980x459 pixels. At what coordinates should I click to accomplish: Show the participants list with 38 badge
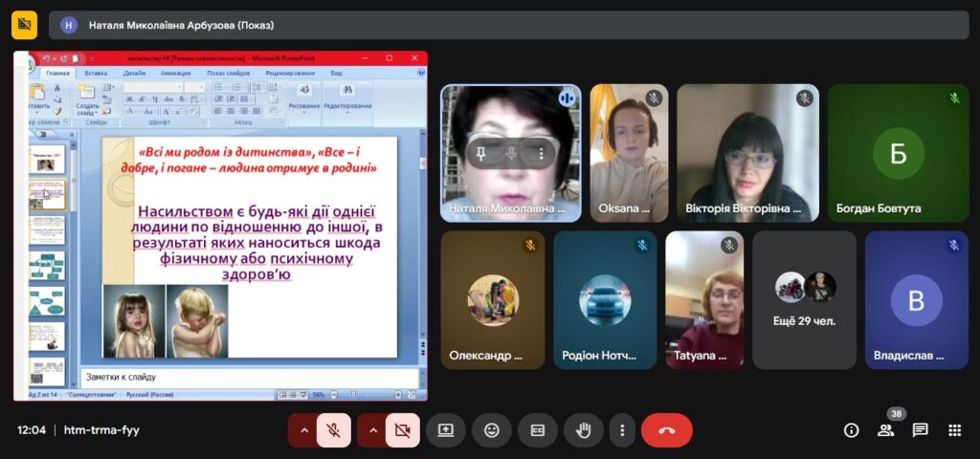pos(886,430)
